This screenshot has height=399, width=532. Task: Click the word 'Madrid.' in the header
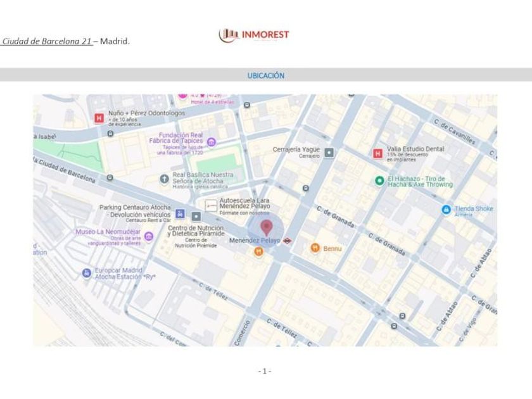pyautogui.click(x=115, y=41)
